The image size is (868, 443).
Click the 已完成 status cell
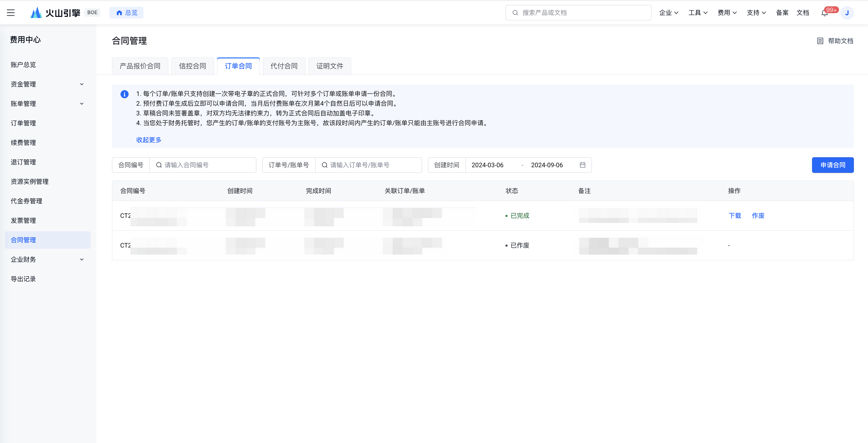517,216
